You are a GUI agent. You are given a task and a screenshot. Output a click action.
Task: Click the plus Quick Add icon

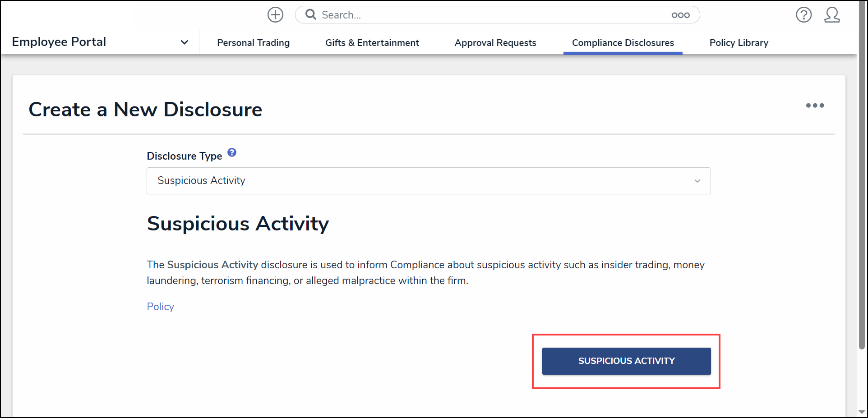click(275, 15)
